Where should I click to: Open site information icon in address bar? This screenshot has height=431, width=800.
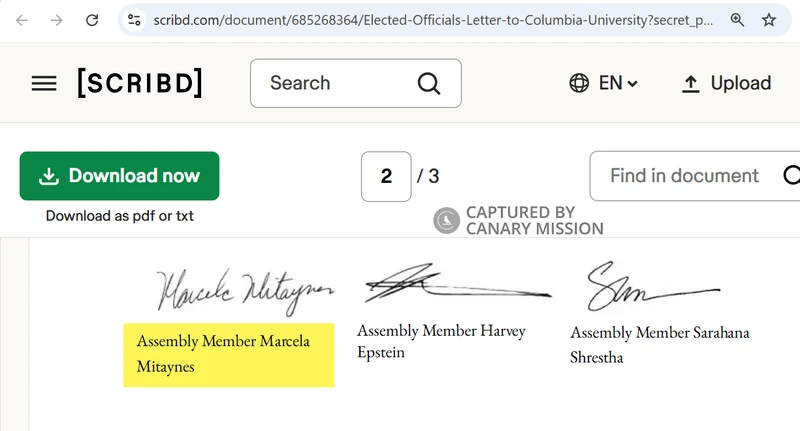coord(135,20)
